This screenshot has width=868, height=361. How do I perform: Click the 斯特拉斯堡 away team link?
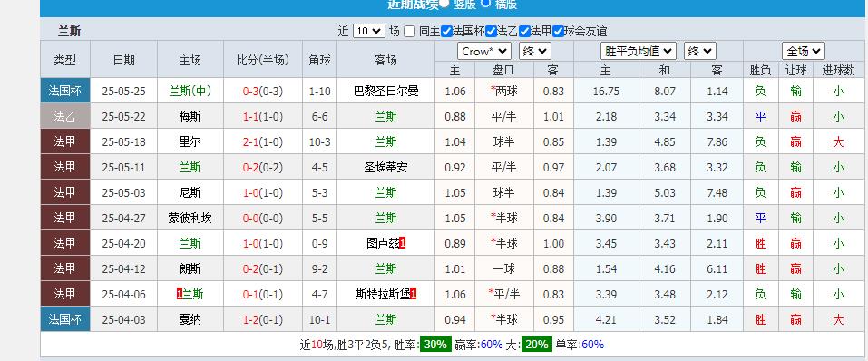click(383, 295)
